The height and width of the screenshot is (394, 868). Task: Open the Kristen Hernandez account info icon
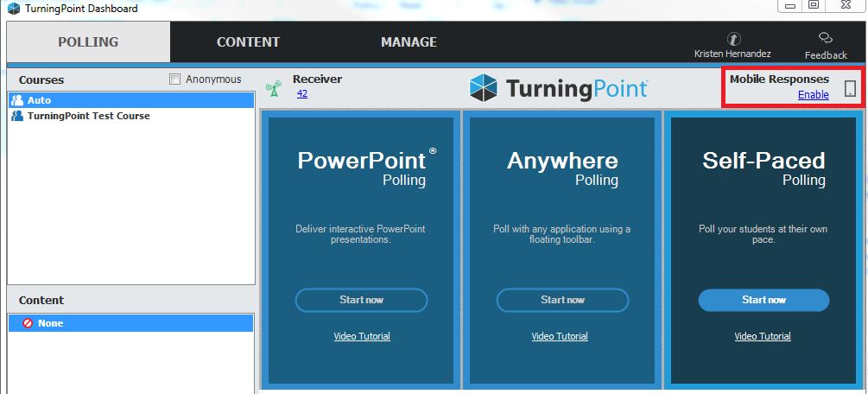point(733,38)
